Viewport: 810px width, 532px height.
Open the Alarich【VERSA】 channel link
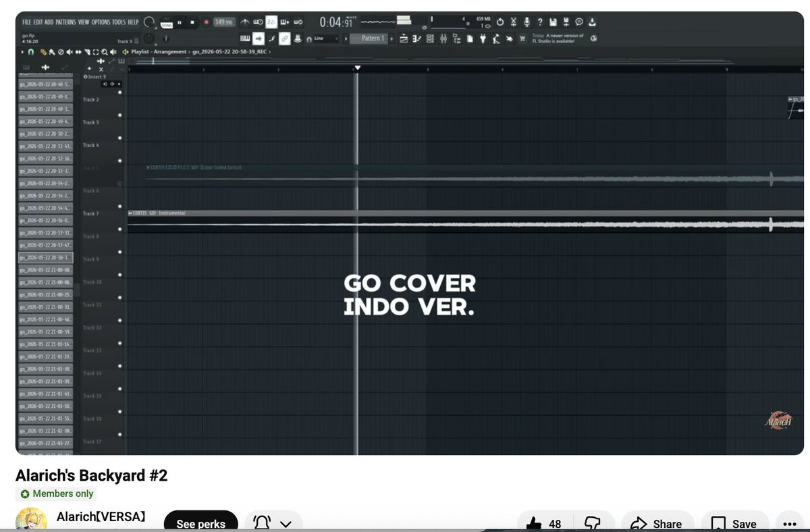point(101,518)
